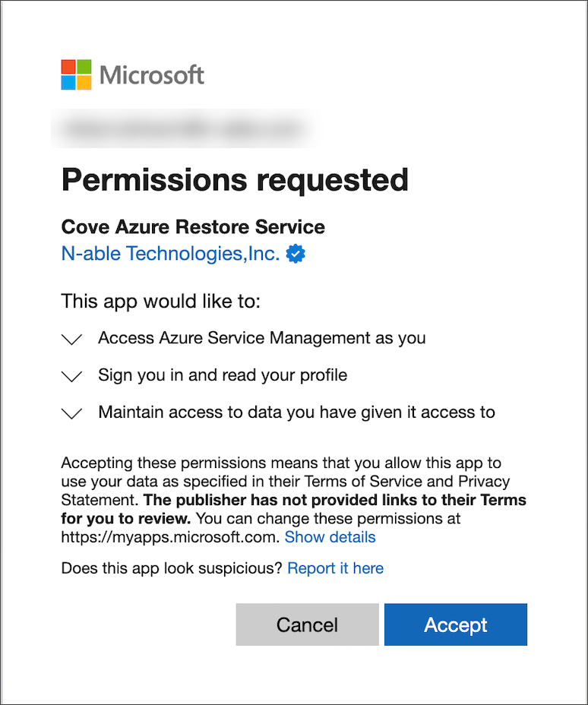Expand the Maintain access permission chevron

coord(72,413)
